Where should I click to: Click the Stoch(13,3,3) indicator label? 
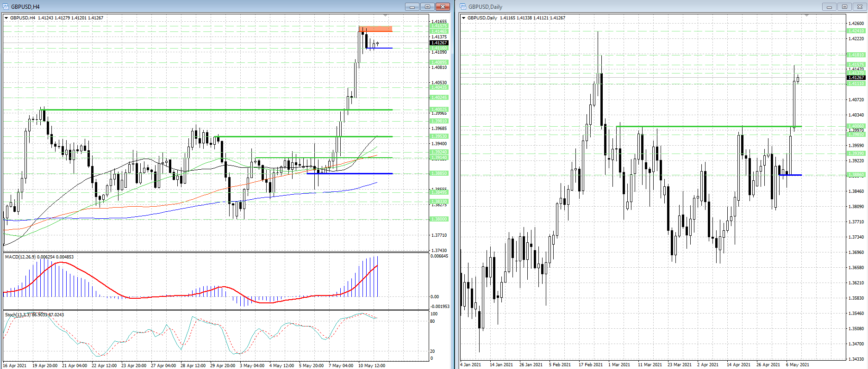[18, 315]
